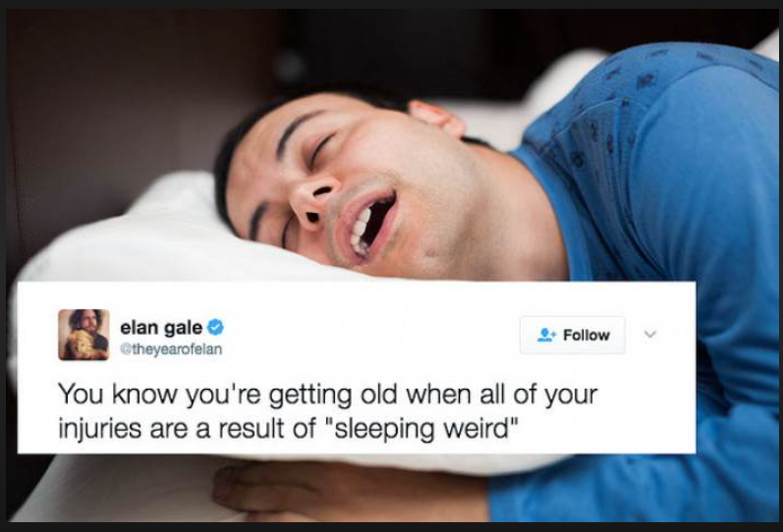Click the sleeping man's open mouth
783x532 pixels.
click(369, 225)
